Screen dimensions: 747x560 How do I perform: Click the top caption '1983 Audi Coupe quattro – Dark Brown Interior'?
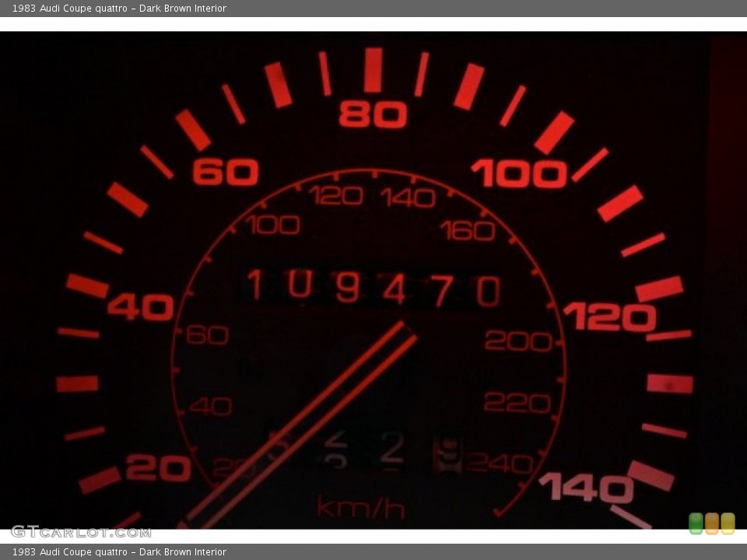point(119,8)
